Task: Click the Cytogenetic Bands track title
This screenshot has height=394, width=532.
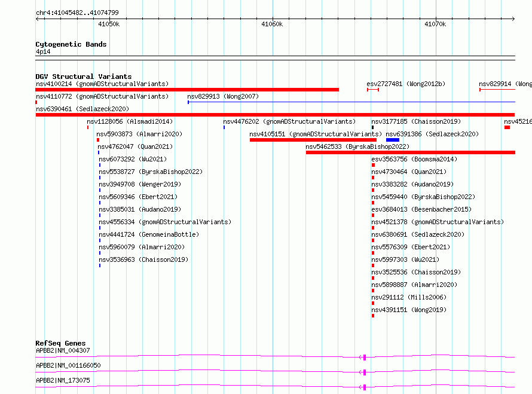Action: 71,44
